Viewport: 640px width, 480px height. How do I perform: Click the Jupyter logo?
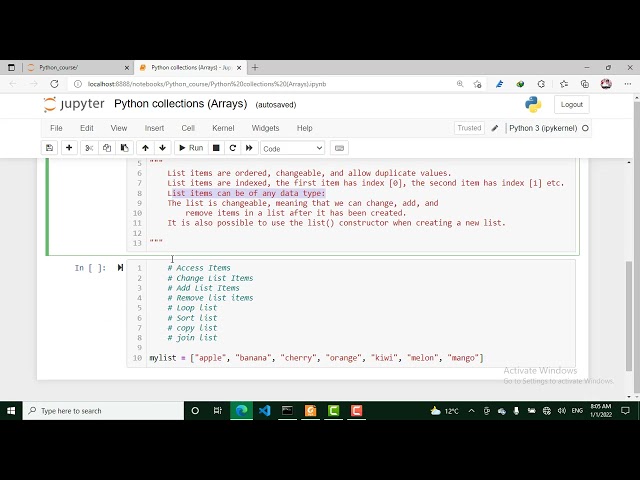coord(74,104)
